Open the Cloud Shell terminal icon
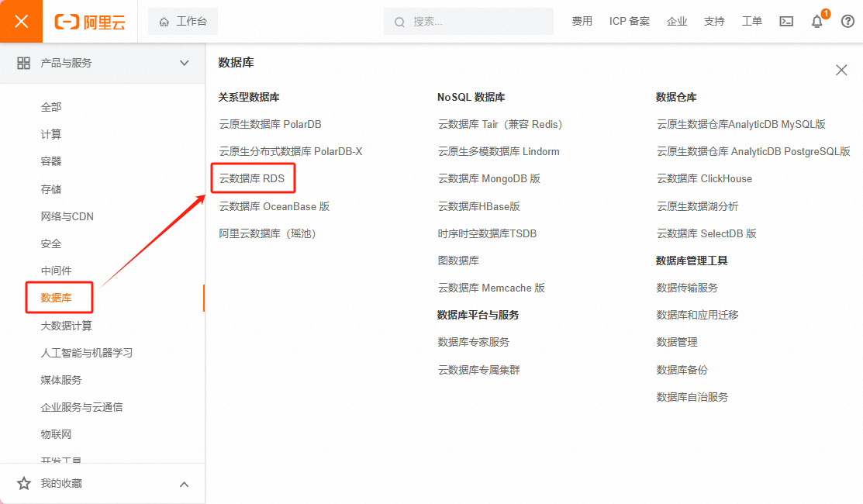Image resolution: width=863 pixels, height=504 pixels. tap(786, 22)
